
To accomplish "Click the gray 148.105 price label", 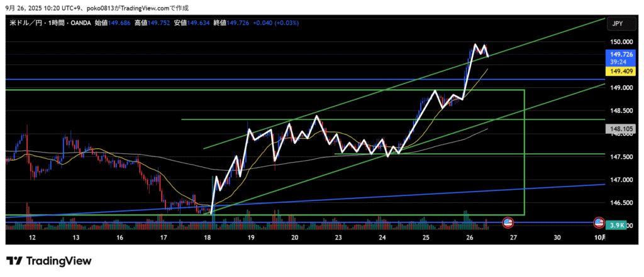I will 617,129.
